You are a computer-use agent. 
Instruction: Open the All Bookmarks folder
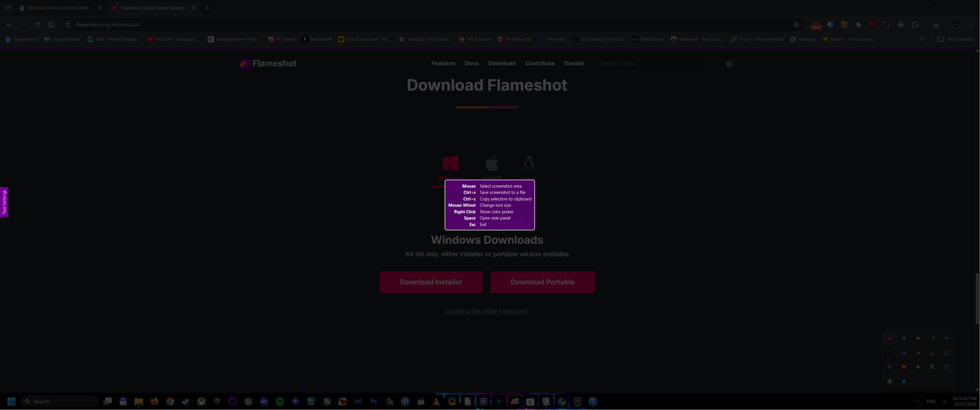pyautogui.click(x=956, y=39)
